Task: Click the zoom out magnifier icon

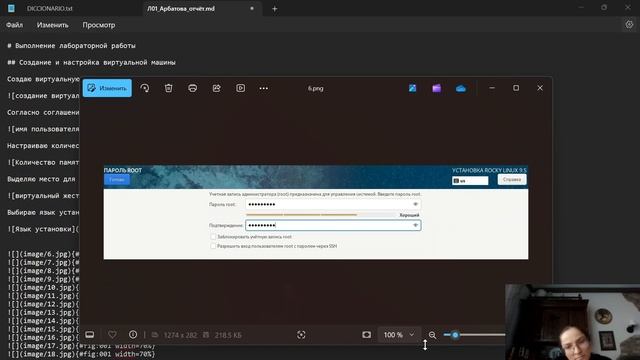Action: coord(432,335)
